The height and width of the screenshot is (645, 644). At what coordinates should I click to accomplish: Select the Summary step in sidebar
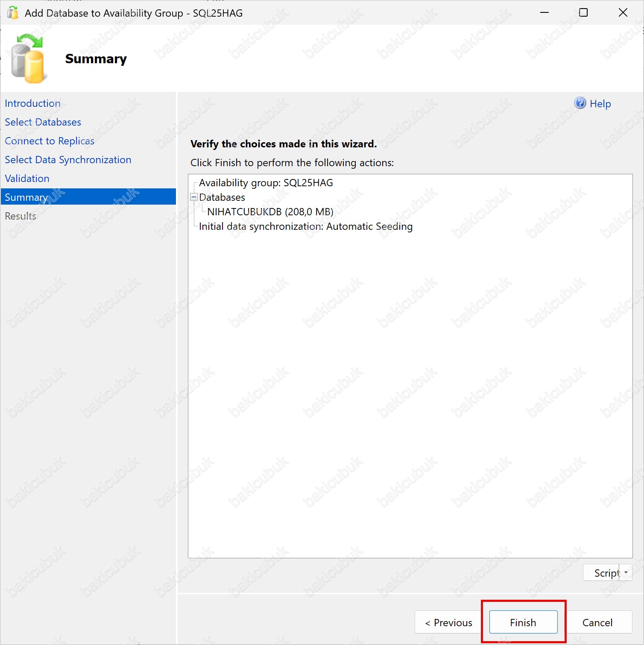click(x=26, y=197)
